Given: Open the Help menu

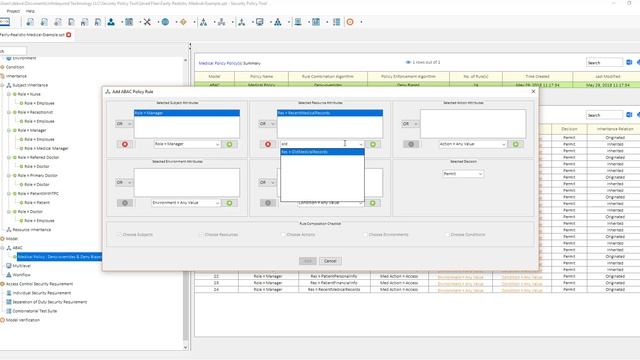Looking at the screenshot, I should pos(30,11).
